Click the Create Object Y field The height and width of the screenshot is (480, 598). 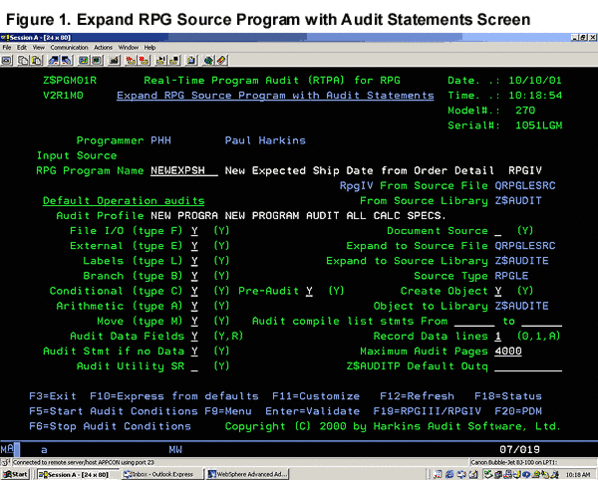point(498,291)
